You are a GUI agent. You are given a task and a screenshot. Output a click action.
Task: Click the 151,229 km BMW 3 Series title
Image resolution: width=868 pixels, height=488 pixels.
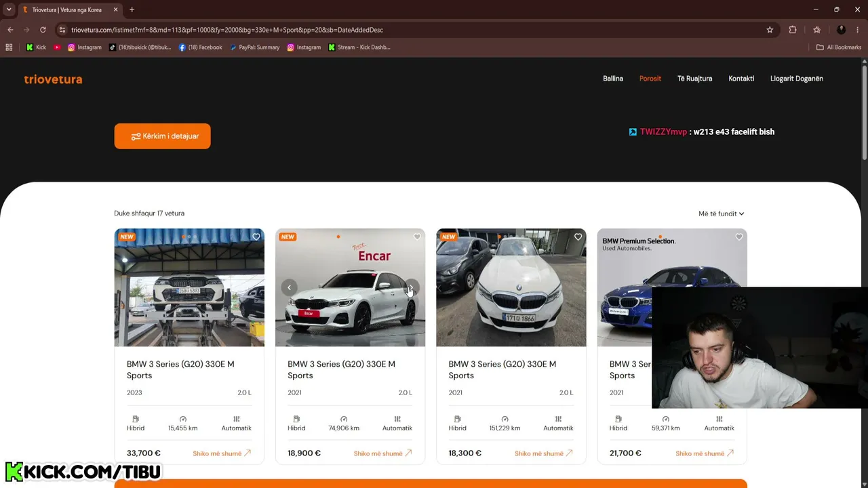pos(502,369)
